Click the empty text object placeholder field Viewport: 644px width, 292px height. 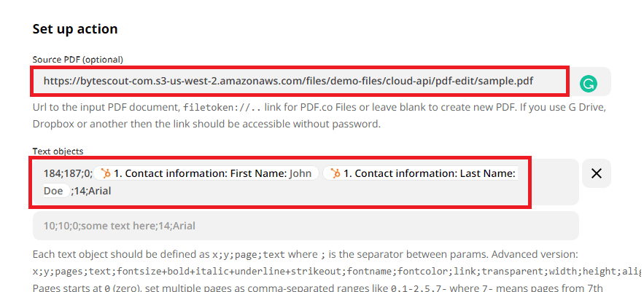(306, 226)
